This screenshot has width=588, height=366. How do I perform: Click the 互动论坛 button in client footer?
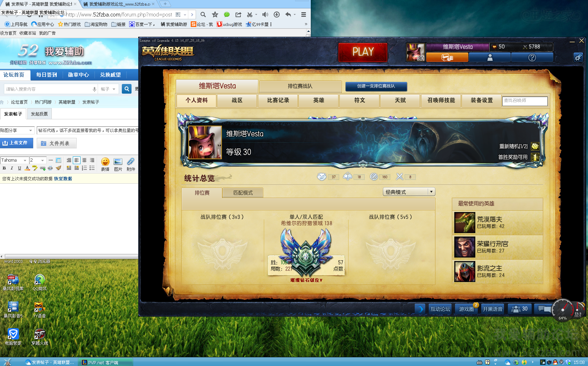coord(440,309)
